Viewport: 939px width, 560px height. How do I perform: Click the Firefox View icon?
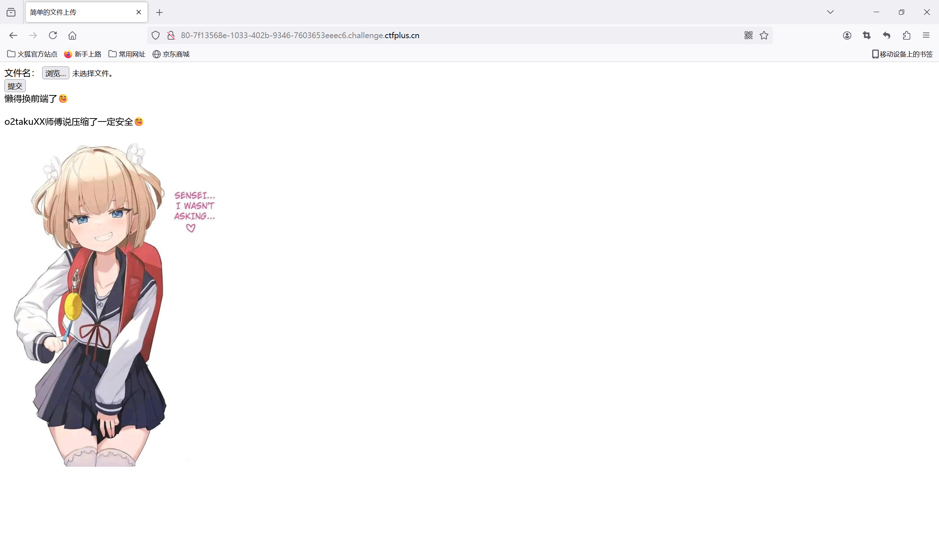click(x=11, y=12)
